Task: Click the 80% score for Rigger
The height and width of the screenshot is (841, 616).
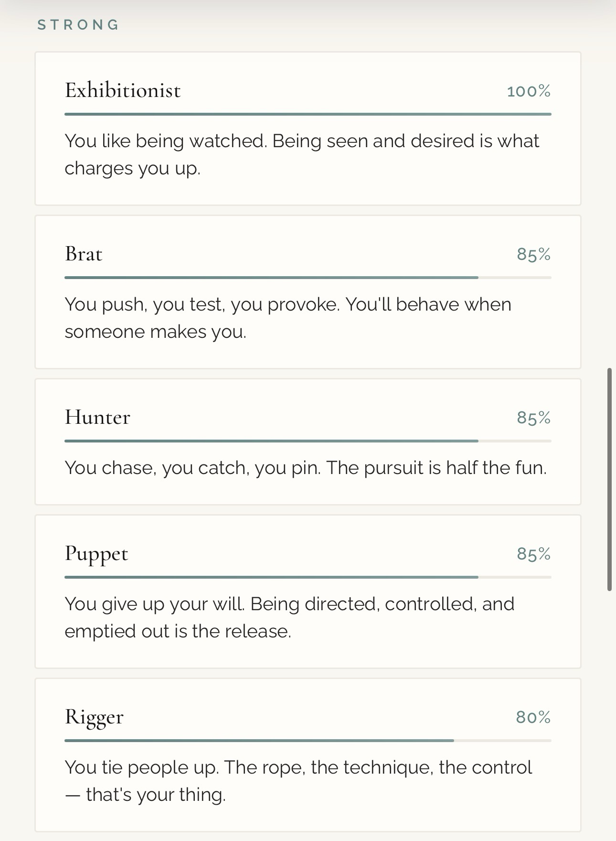Action: coord(533,717)
